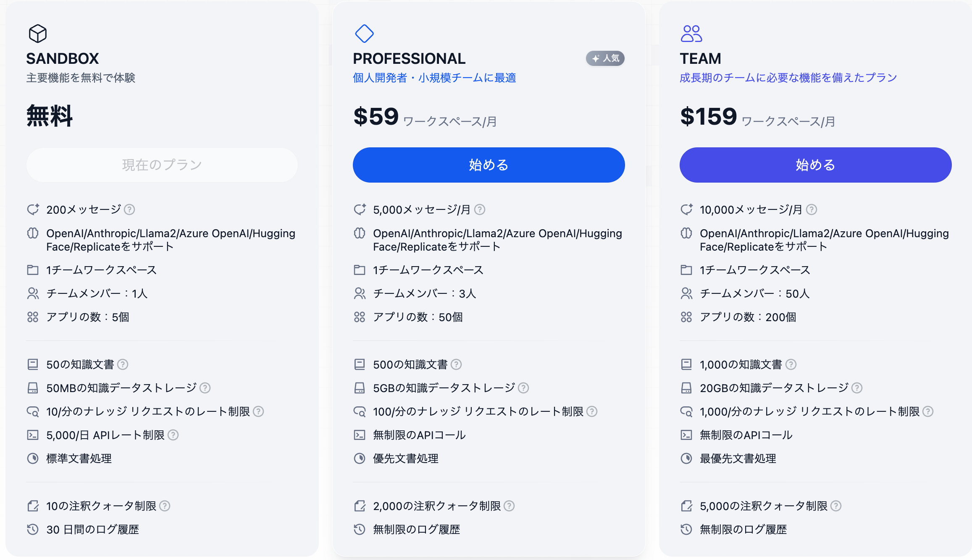Click the book icon beside OpenAI/Anthropic support in PROFESSIONAL
The width and height of the screenshot is (972, 560).
click(360, 233)
